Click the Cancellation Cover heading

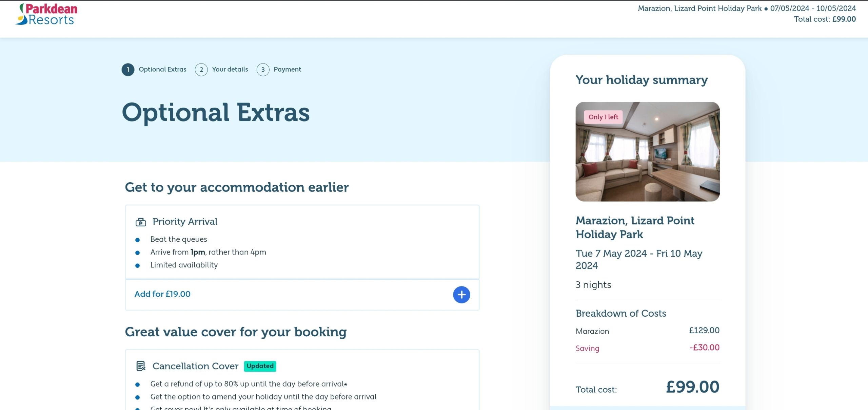tap(195, 366)
